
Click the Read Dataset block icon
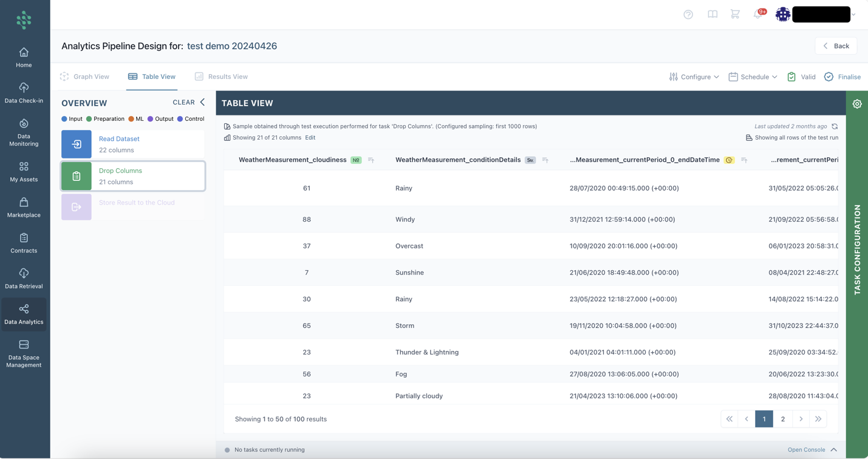77,144
